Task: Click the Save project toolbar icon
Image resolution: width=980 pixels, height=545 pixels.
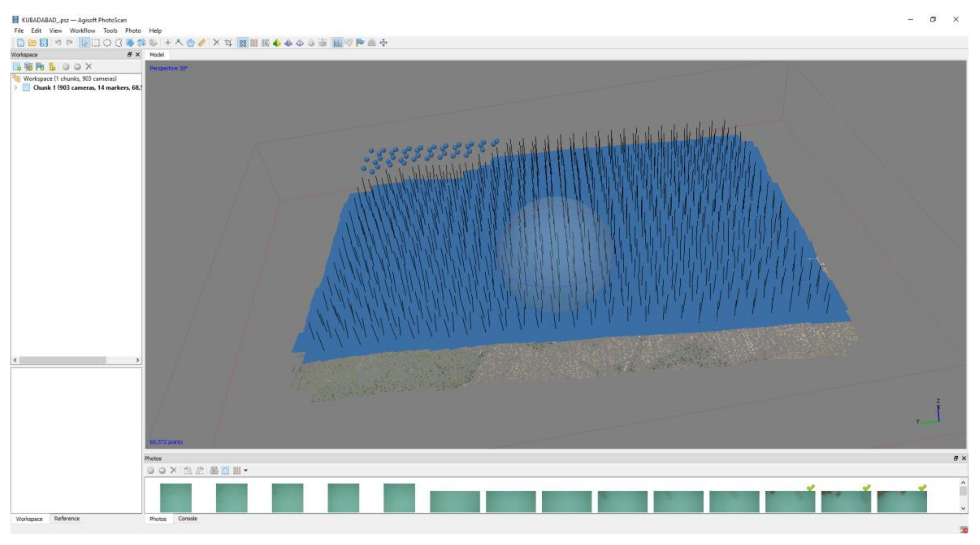Action: point(44,43)
